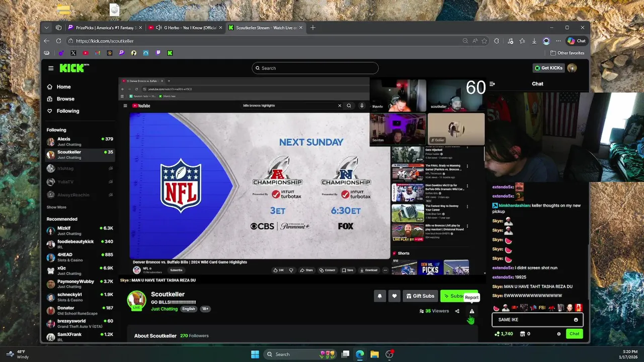
Task: Open Copilot Chat button
Action: [x=577, y=41]
